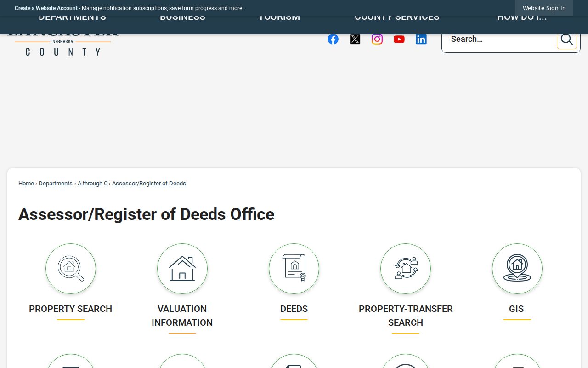
Task: Click the Deeds certificate icon
Action: [x=294, y=269]
